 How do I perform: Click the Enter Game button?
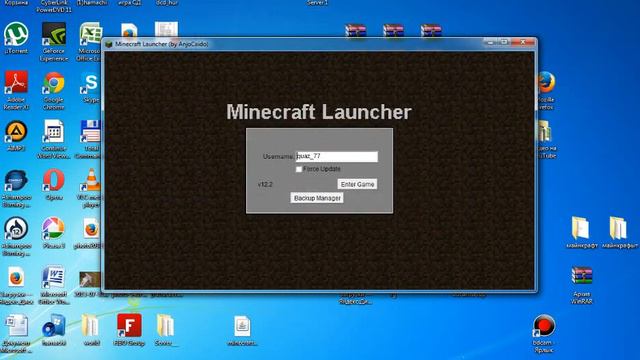tap(357, 184)
